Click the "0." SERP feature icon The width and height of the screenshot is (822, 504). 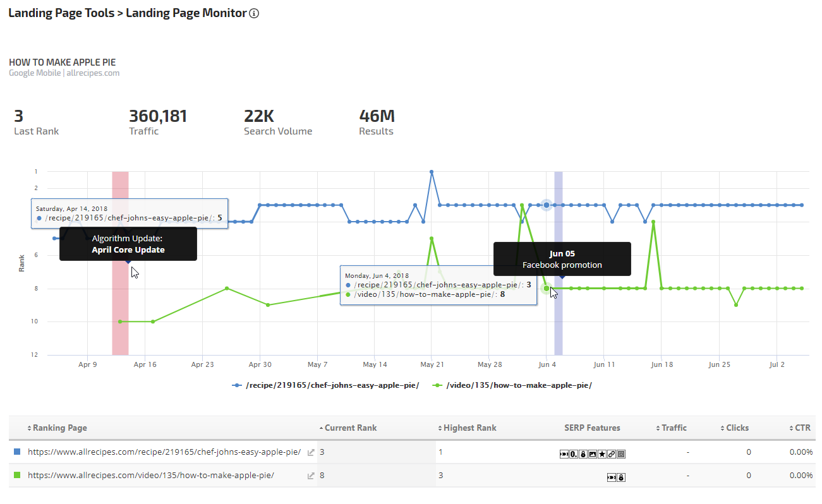[573, 454]
